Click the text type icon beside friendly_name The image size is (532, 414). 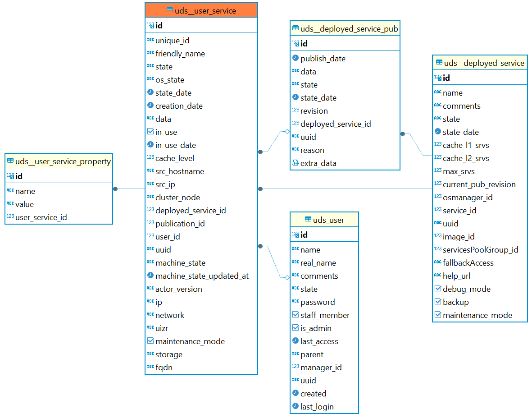pyautogui.click(x=150, y=53)
